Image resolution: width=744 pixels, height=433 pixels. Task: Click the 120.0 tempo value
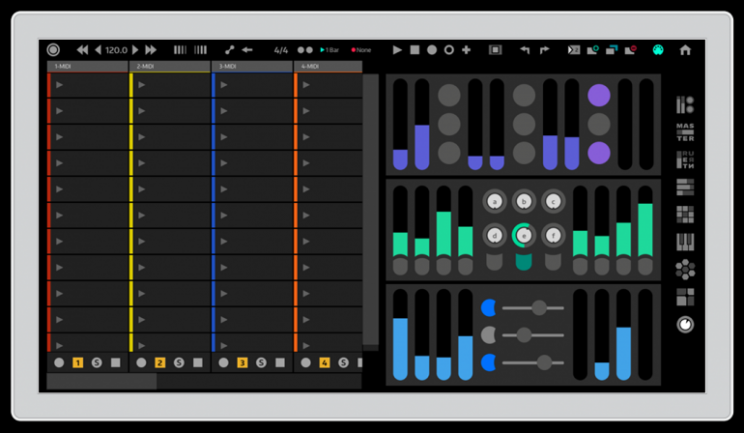click(x=116, y=50)
